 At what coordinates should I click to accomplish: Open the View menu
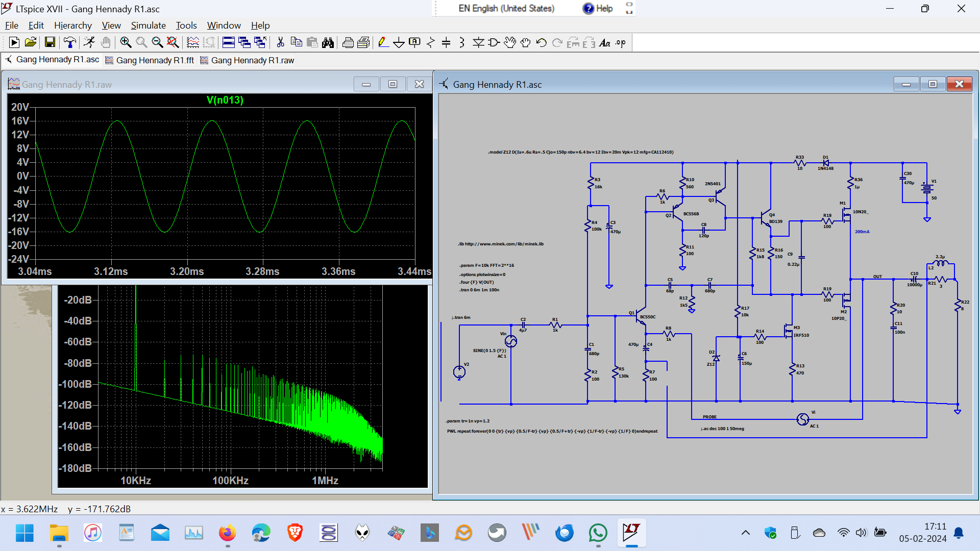pyautogui.click(x=111, y=26)
